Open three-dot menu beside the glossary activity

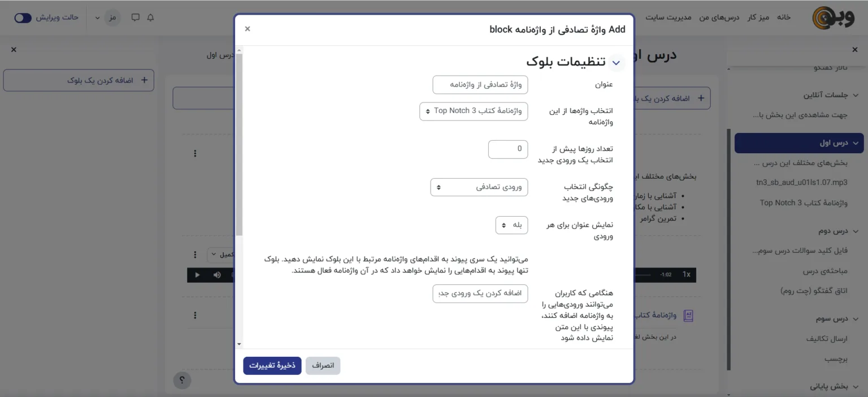click(x=195, y=316)
